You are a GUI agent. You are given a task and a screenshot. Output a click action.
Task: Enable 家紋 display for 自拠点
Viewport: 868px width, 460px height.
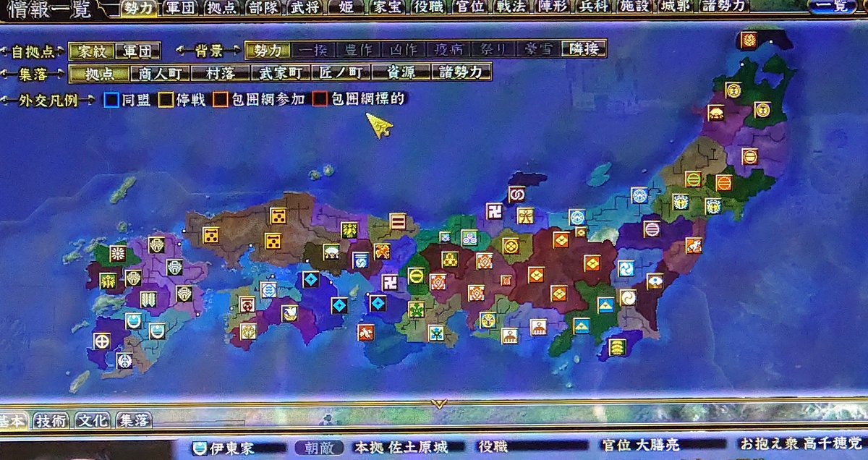tap(93, 51)
